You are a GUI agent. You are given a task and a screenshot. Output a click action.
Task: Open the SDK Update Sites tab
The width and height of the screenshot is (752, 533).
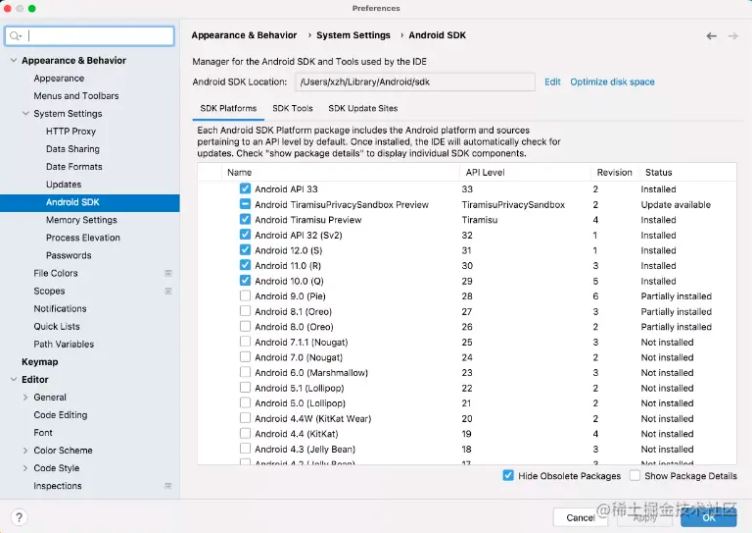pyautogui.click(x=362, y=108)
